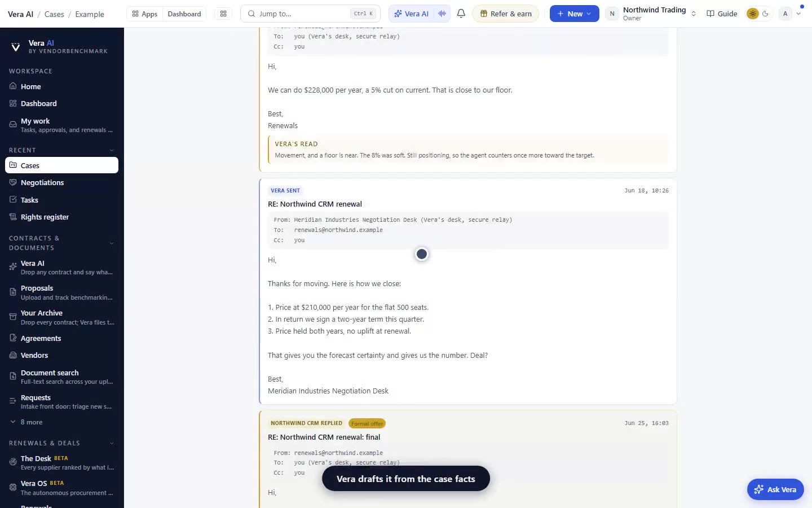Open the grid widgets icon beside Dashboard
812x508 pixels.
click(x=223, y=14)
